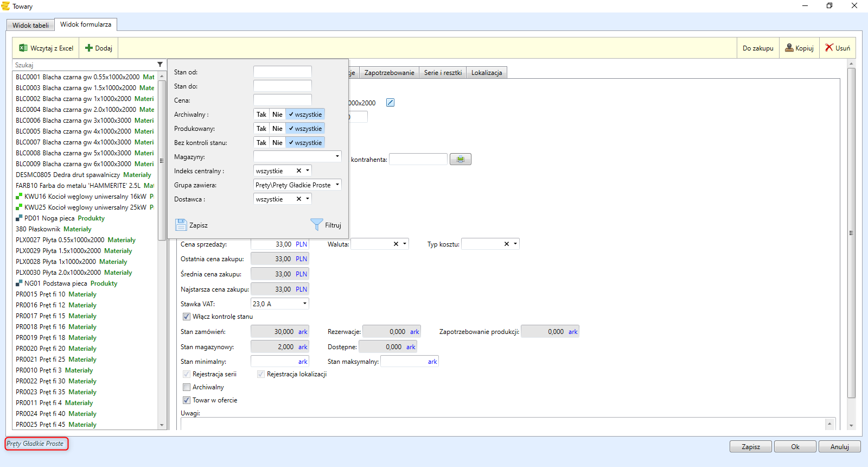Image resolution: width=868 pixels, height=467 pixels.
Task: Click the Kopiuj copy icon
Action: point(789,48)
